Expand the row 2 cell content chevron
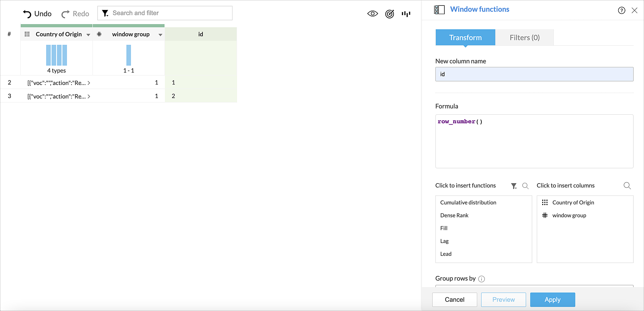Screen dimensions: 644x311 point(89,83)
